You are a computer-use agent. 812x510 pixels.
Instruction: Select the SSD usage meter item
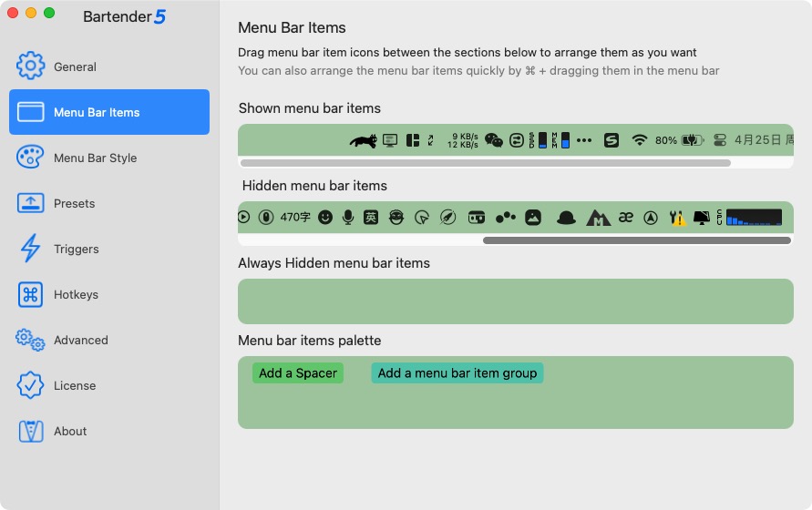(x=538, y=140)
